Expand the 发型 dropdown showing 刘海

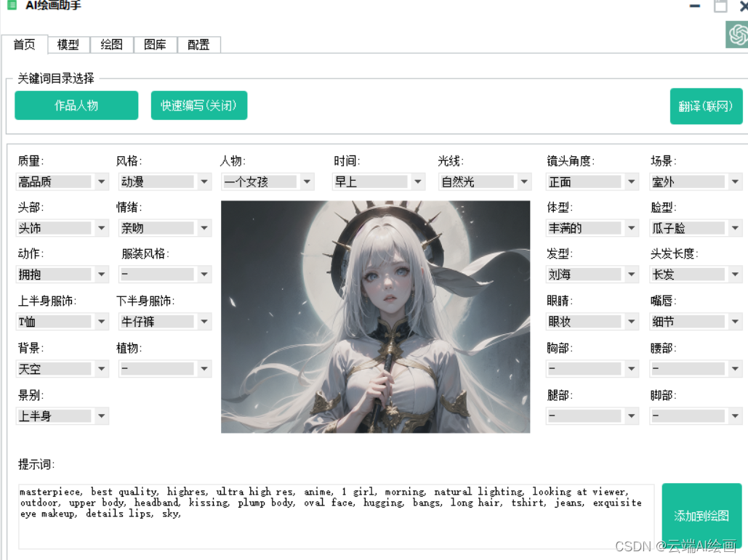(x=592, y=274)
